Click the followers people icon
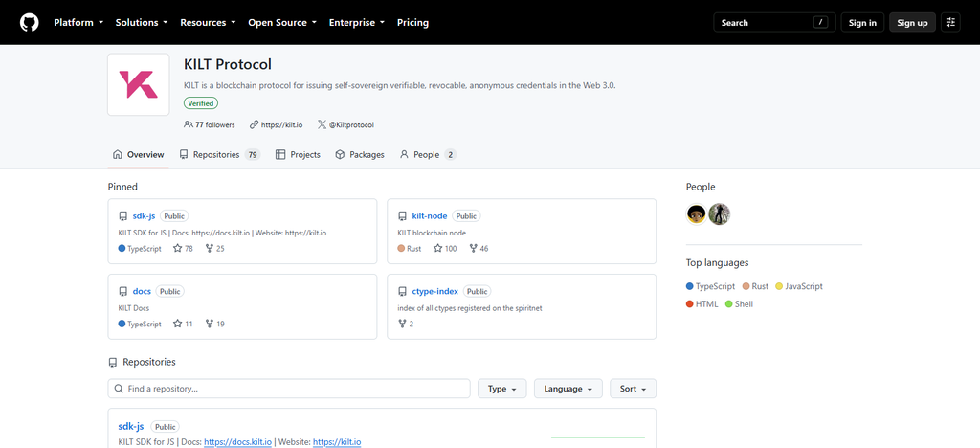This screenshot has height=448, width=980. tap(189, 125)
